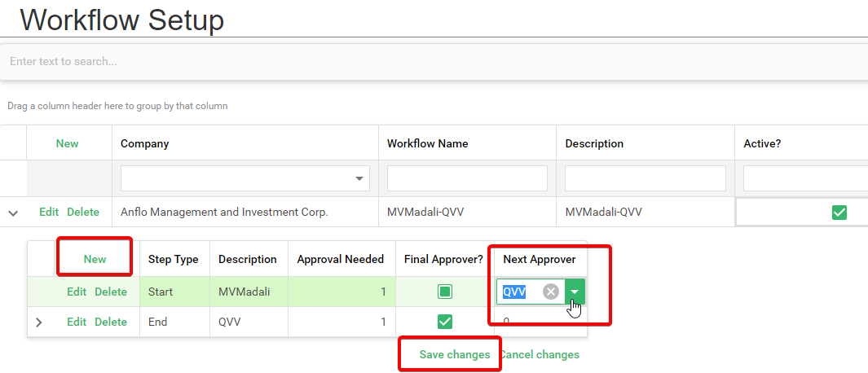Edit the Anflo Management workflow
This screenshot has width=868, height=373.
[x=49, y=212]
